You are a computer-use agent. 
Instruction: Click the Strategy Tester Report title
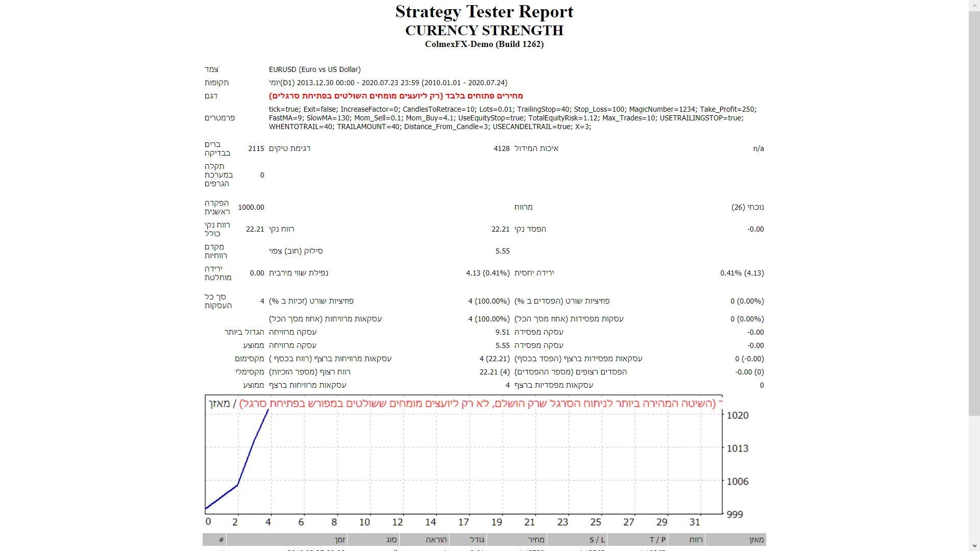[x=484, y=12]
